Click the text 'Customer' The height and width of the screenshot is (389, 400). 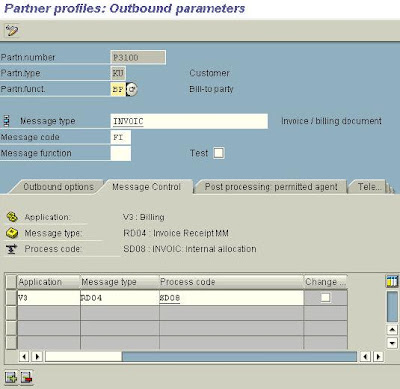209,73
